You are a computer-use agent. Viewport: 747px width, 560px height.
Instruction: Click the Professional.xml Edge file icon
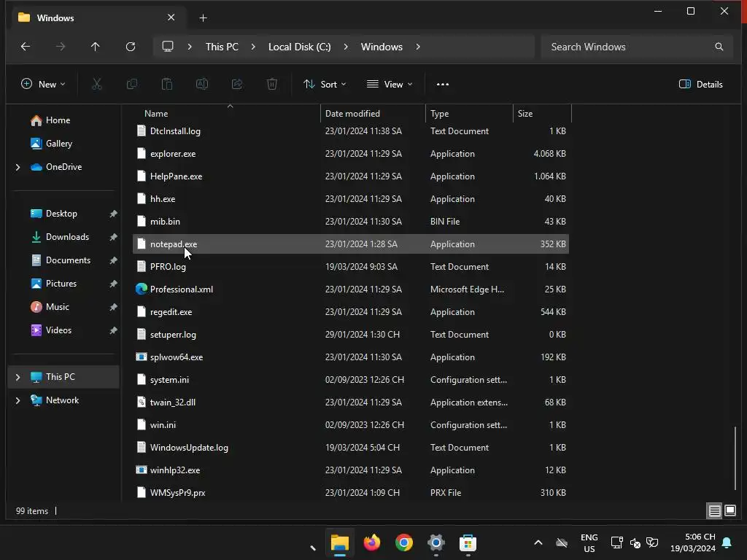coord(141,289)
